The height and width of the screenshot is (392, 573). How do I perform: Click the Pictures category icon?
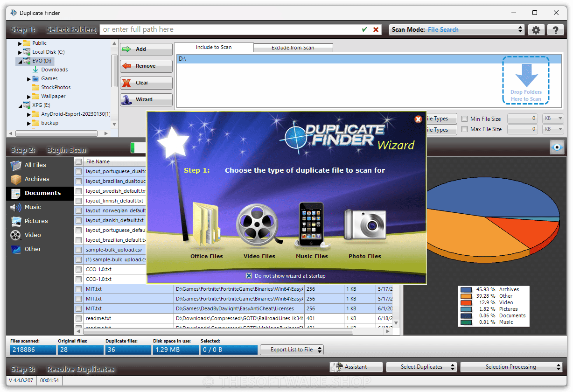click(x=16, y=221)
